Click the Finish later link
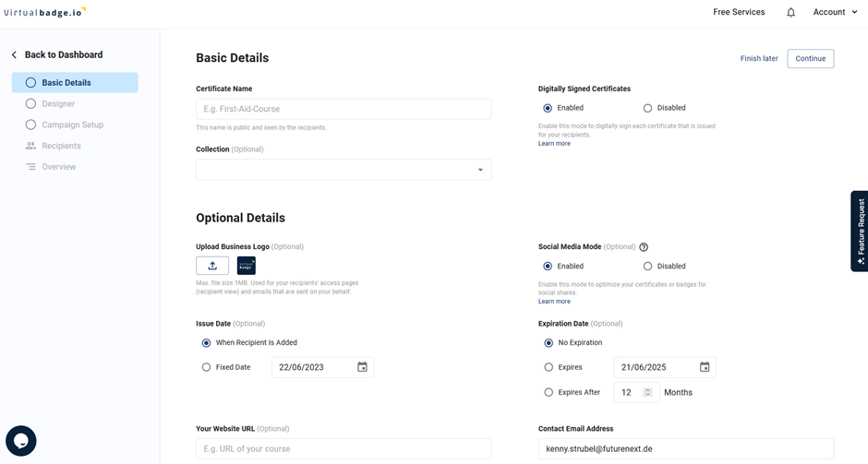 758,59
